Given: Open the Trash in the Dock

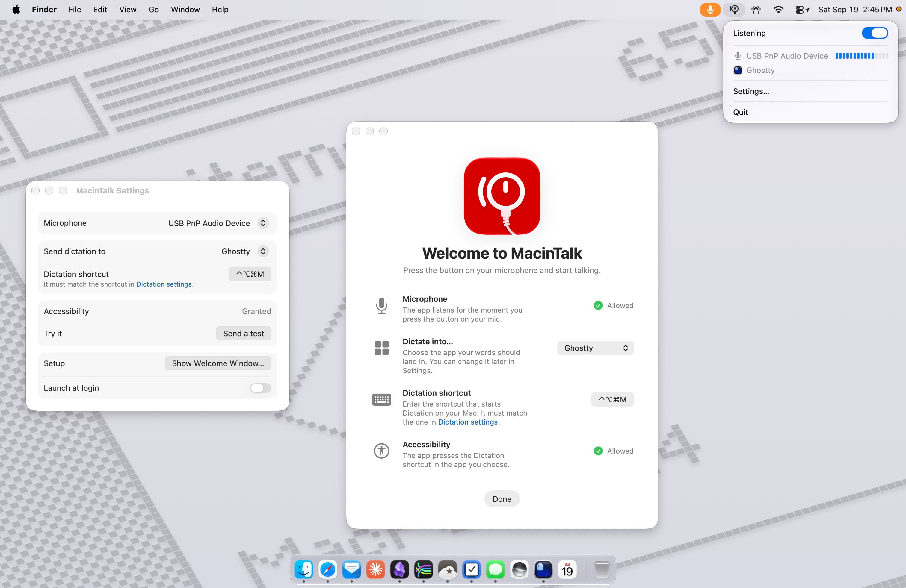Looking at the screenshot, I should tap(602, 569).
